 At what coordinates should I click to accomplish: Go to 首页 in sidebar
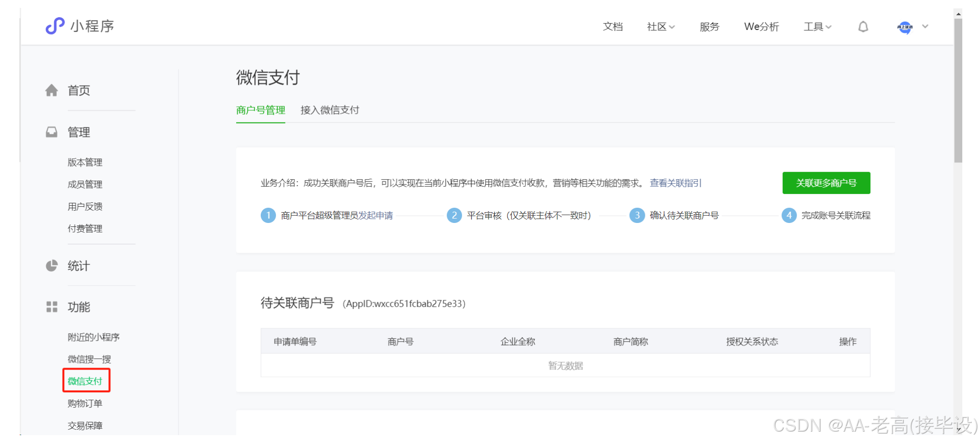[79, 91]
